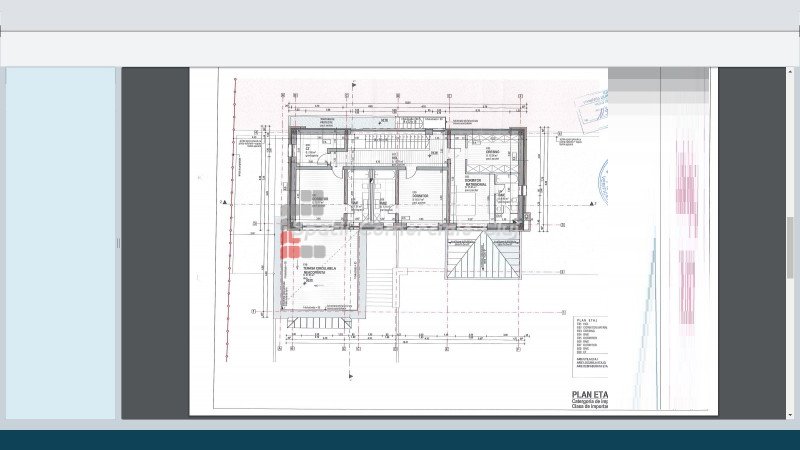
Task: Click the room legend list above PLAN ETA
Action: (589, 340)
